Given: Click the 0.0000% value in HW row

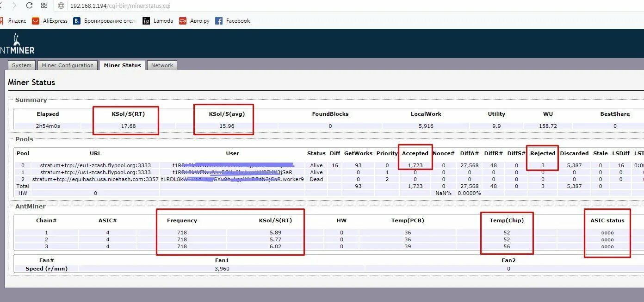Looking at the screenshot, I should coord(470,193).
